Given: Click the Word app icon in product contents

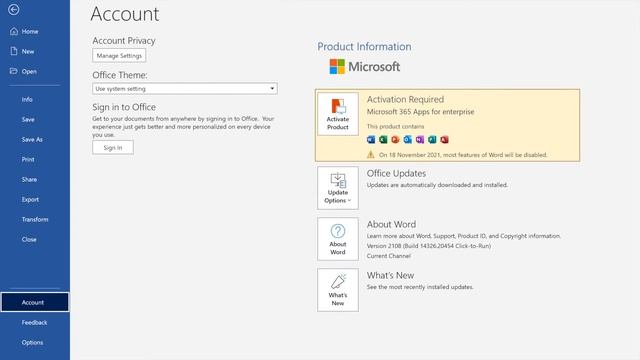Looking at the screenshot, I should click(x=371, y=140).
